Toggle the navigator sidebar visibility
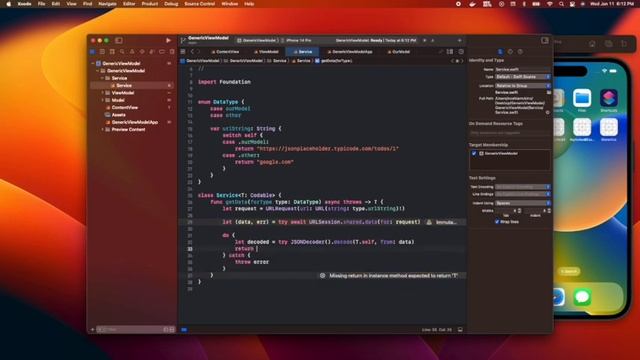 click(119, 40)
